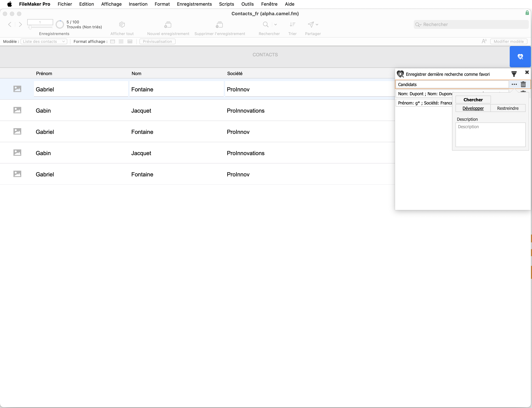The image size is (532, 408).
Task: Open the favorite searches blue button
Action: click(520, 57)
